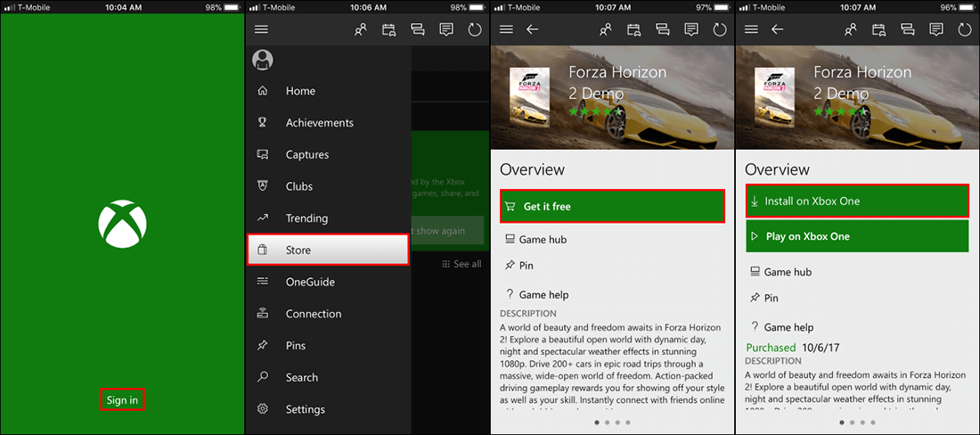Tap See all behind the sidebar
This screenshot has height=435, width=980.
[x=461, y=264]
